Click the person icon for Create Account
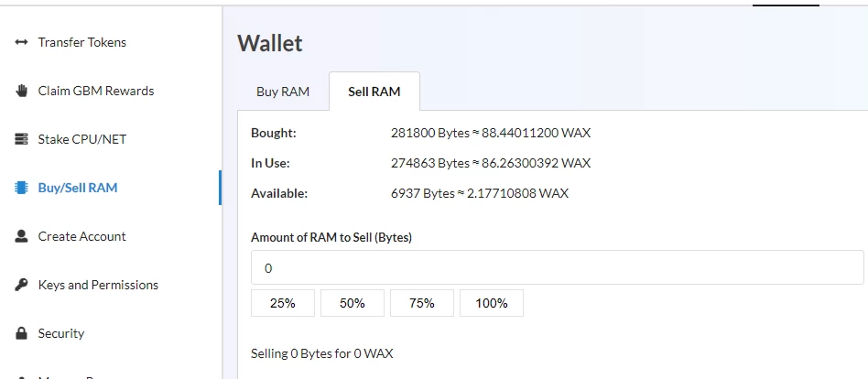Viewport: 868px width, 379px height. pos(21,236)
